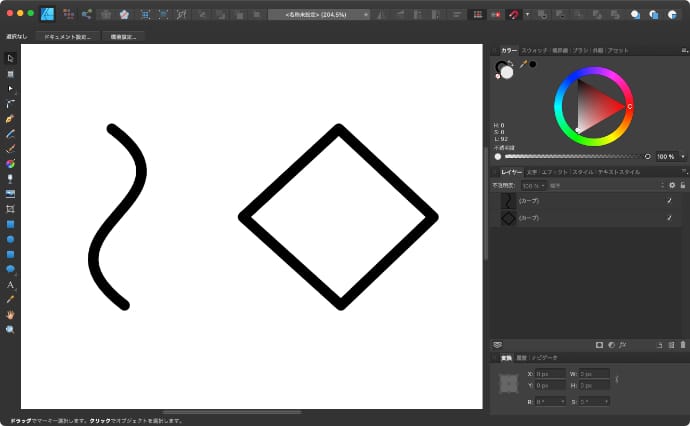The image size is (690, 426).
Task: Toggle visibility checkbox of the top curve layer
Action: [x=669, y=201]
